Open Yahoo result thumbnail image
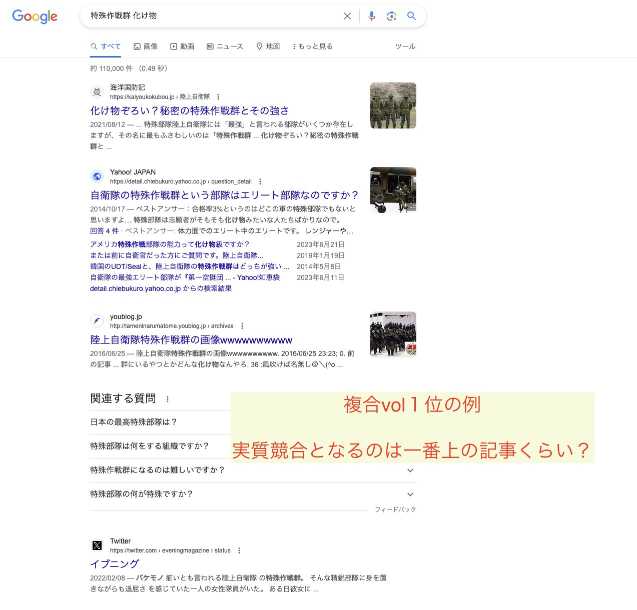637x610 pixels. [393, 190]
